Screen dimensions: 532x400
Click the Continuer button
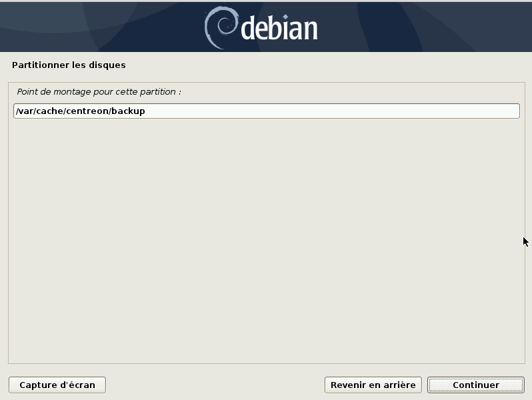click(476, 385)
